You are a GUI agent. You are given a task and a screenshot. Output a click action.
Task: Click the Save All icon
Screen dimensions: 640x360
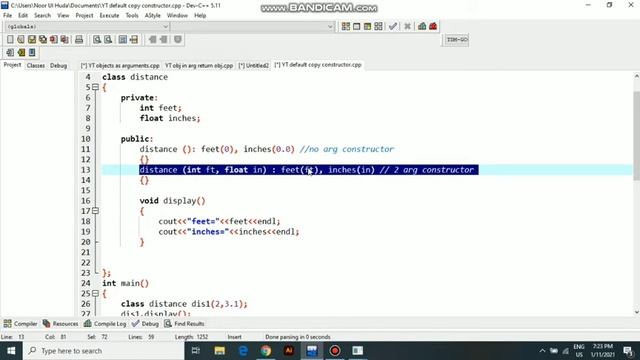pos(43,39)
